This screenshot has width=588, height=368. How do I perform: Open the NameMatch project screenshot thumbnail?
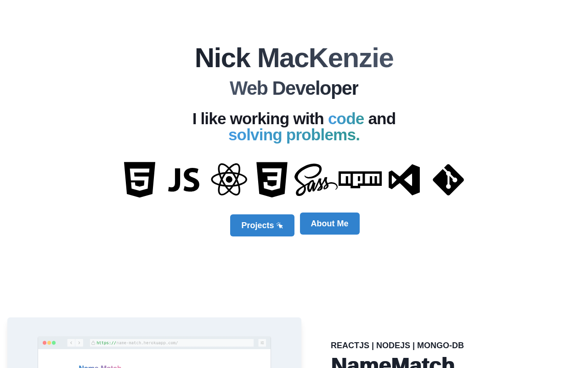(154, 343)
